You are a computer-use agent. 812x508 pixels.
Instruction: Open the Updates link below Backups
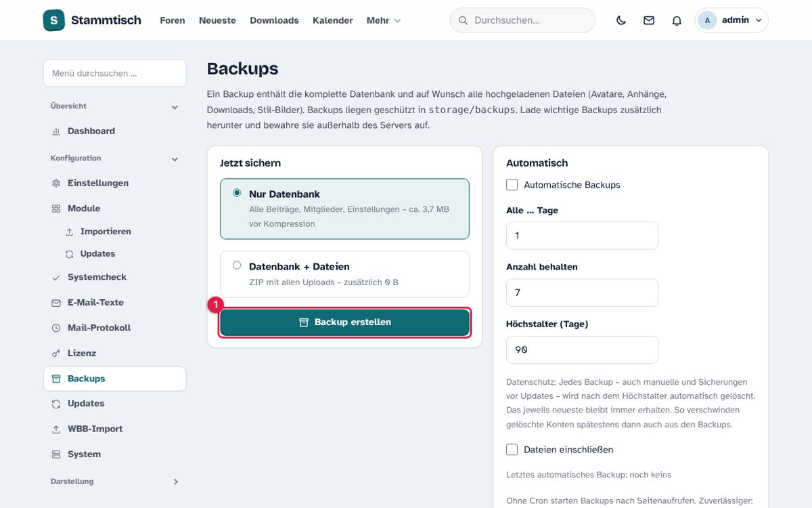(86, 404)
